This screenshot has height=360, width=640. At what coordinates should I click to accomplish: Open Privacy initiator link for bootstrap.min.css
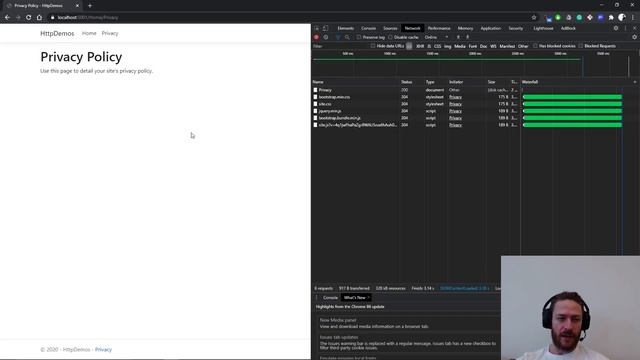pos(455,97)
